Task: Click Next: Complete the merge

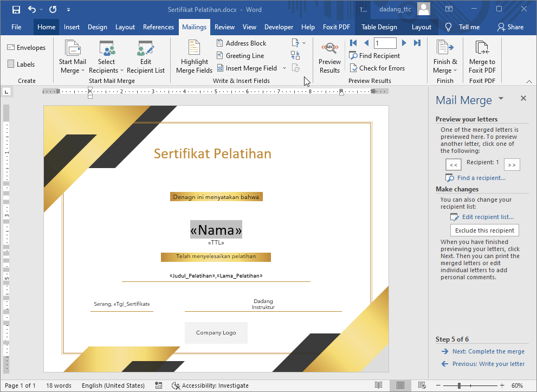Action: pos(487,351)
